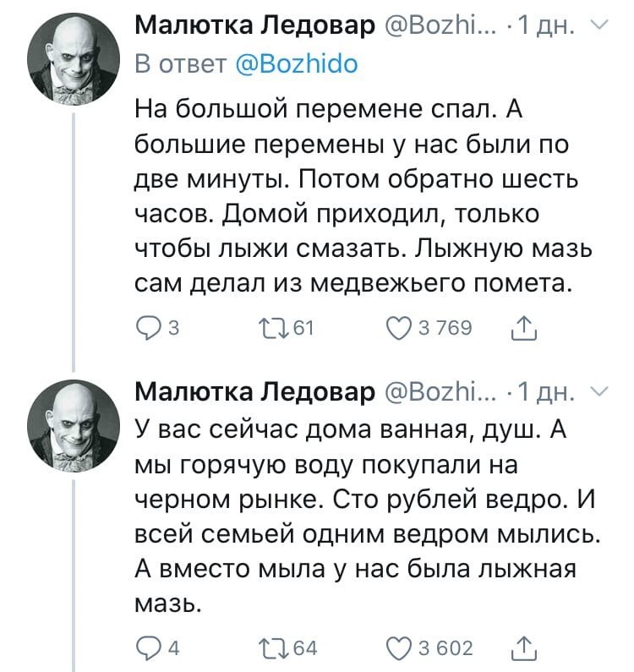The image size is (634, 672).
Task: Open first tweet's 1 дн. timestamp
Action: click(x=546, y=26)
